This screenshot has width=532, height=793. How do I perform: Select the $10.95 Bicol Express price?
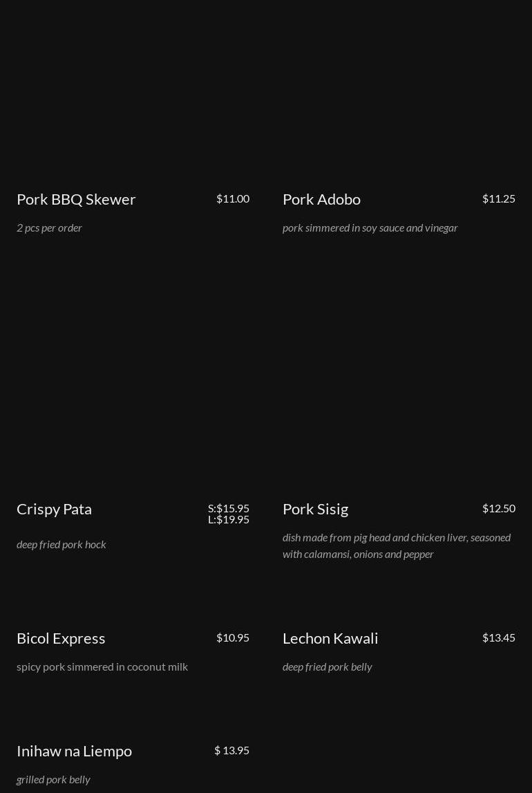(x=233, y=637)
